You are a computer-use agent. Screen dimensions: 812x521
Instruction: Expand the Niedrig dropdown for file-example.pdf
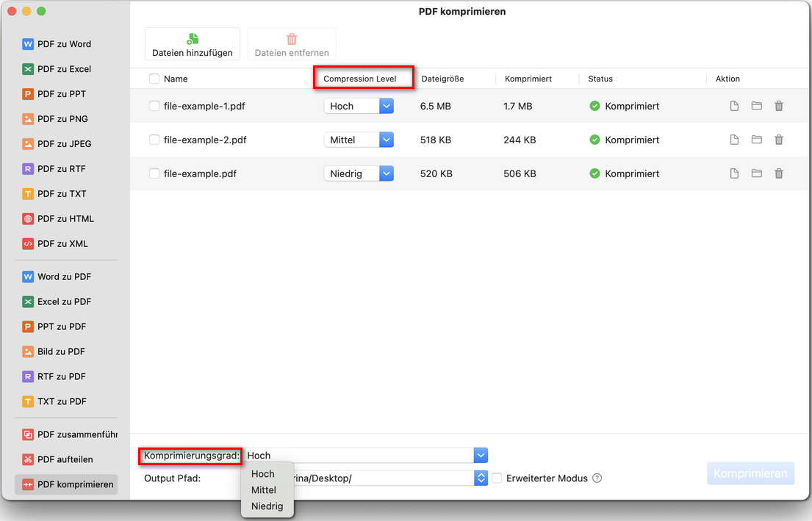387,173
